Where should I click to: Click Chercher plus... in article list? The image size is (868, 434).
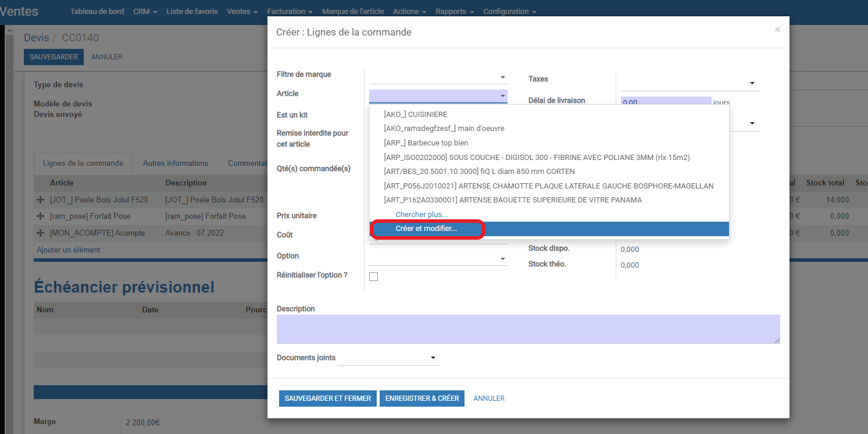422,215
